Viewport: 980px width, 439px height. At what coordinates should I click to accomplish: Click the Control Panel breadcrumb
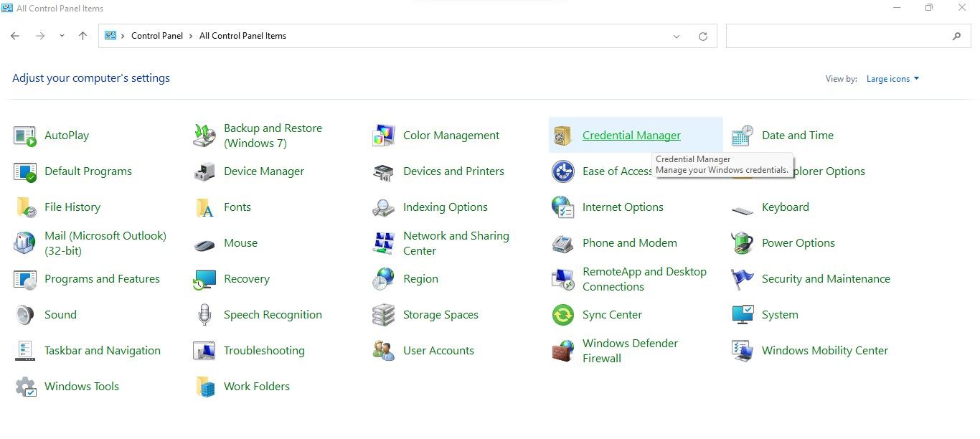(157, 36)
